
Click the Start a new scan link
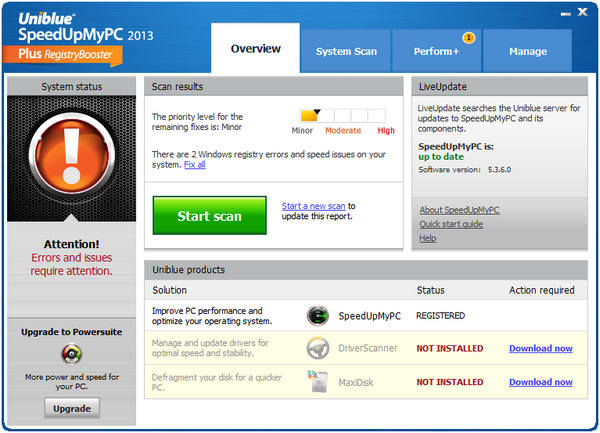click(313, 206)
